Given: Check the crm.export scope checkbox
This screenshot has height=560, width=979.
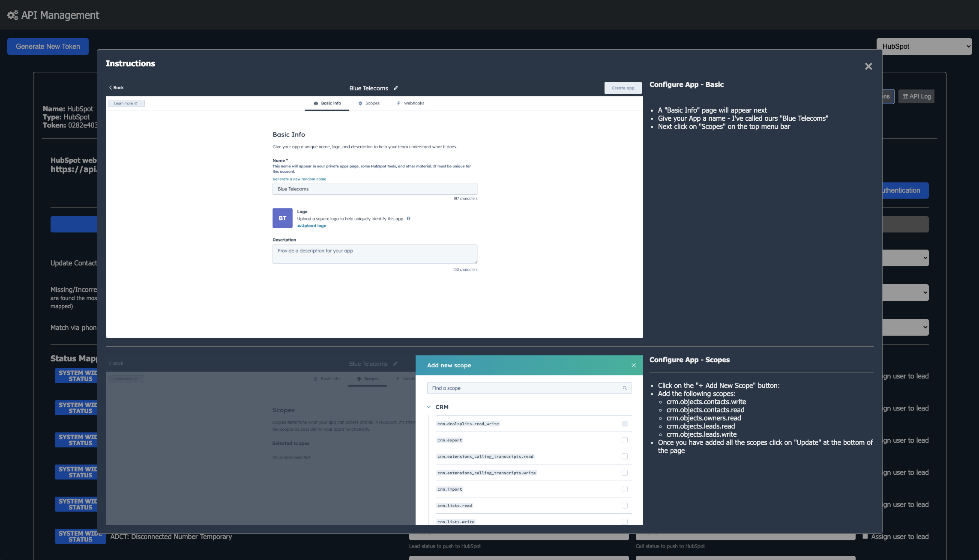Looking at the screenshot, I should pyautogui.click(x=624, y=440).
